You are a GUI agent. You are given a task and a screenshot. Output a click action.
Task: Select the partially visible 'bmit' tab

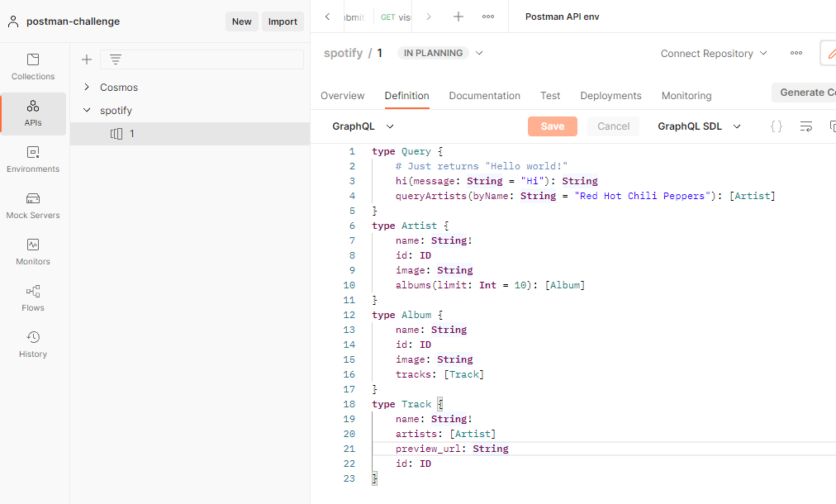[354, 17]
